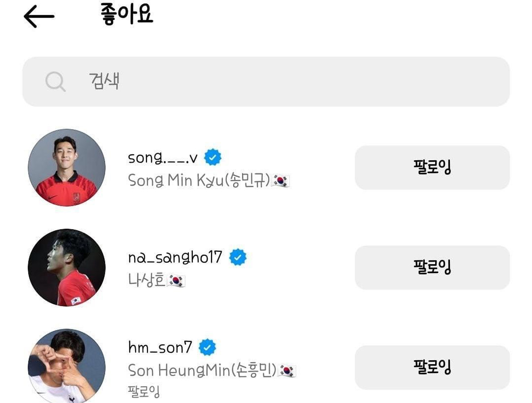Click the 좋아요 page title

pos(127,15)
